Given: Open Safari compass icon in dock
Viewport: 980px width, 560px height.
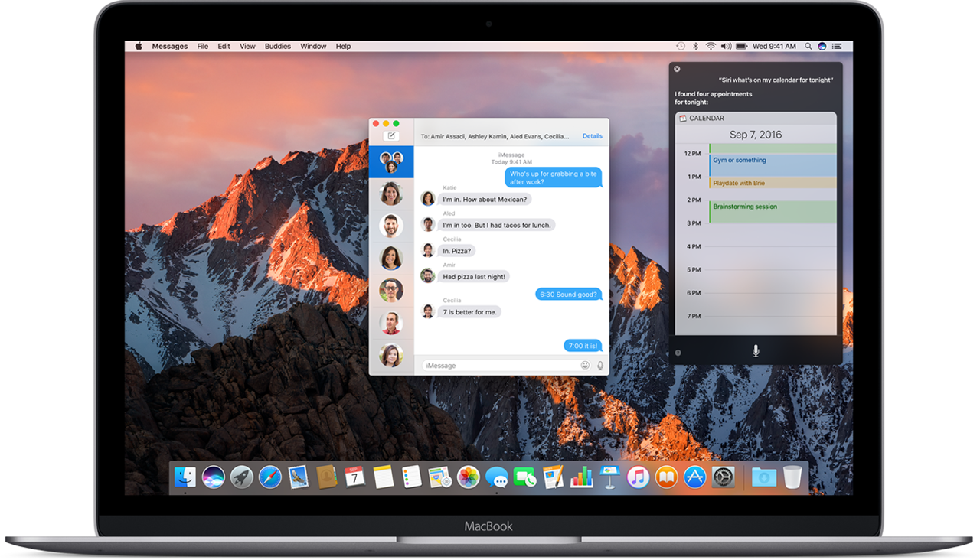Looking at the screenshot, I should [270, 477].
